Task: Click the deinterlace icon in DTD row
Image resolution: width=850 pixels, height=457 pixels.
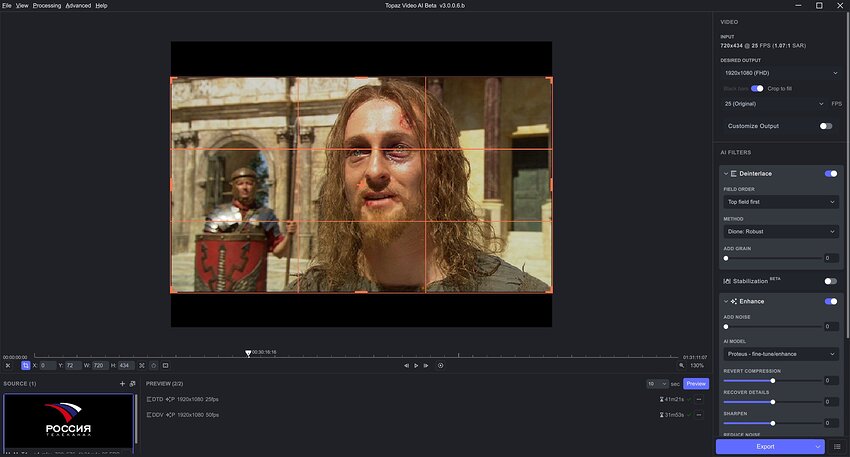Action: click(x=149, y=400)
